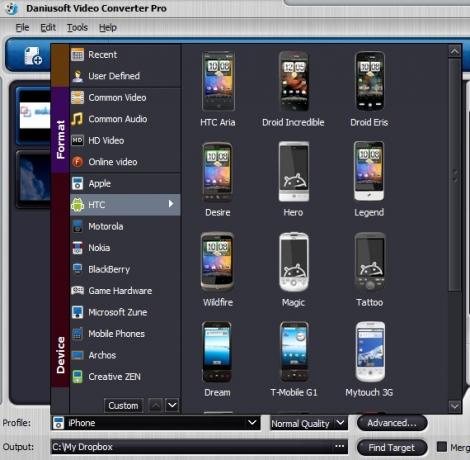Click the device list scroll down arrow
This screenshot has height=460, width=470.
pos(455,406)
